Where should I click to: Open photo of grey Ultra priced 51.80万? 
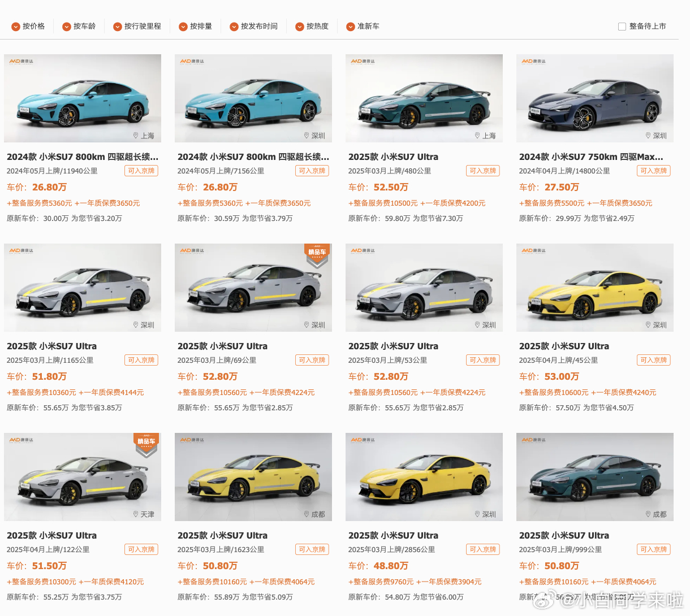tap(83, 288)
